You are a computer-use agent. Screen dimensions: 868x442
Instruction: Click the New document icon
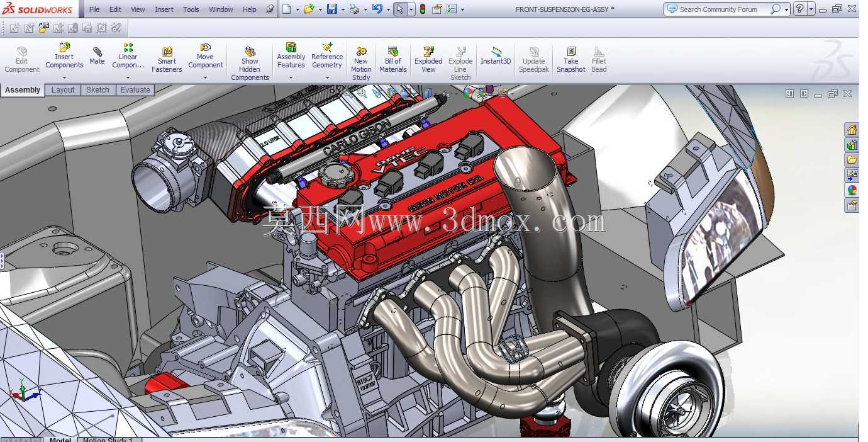(x=286, y=9)
